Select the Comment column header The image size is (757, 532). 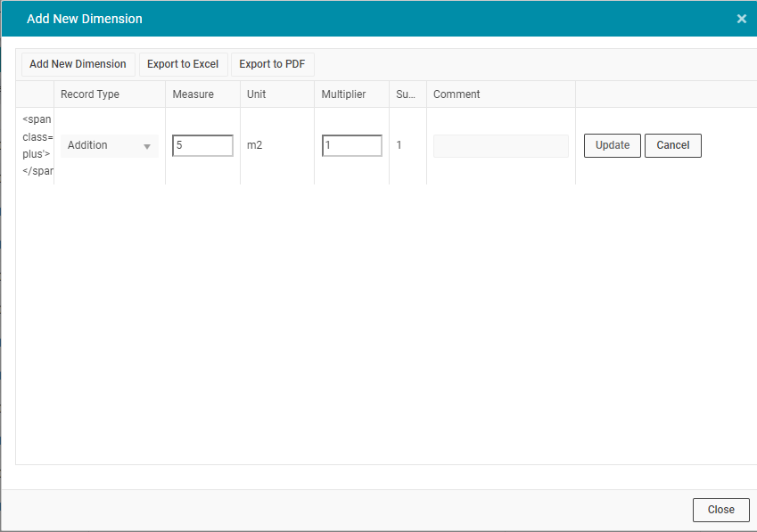tap(457, 94)
